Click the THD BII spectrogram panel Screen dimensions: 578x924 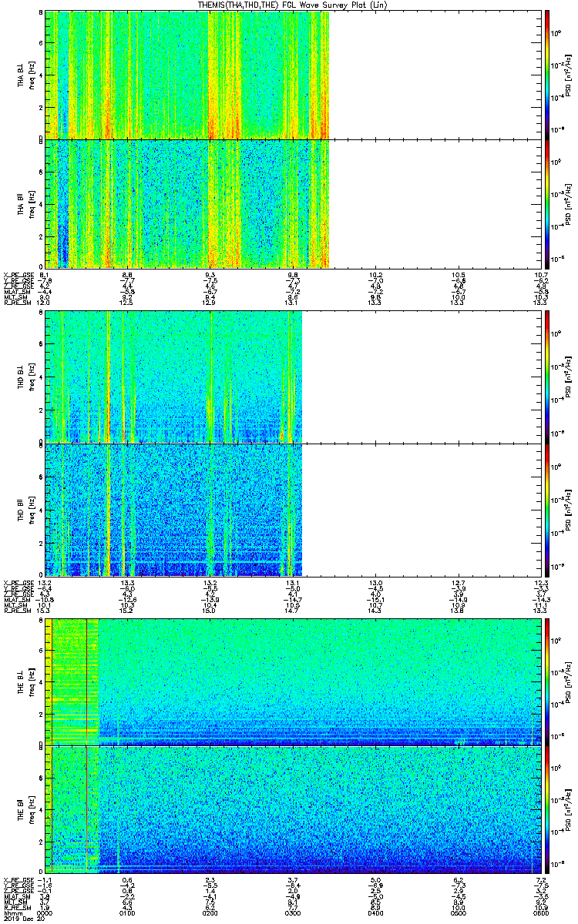tap(294, 509)
